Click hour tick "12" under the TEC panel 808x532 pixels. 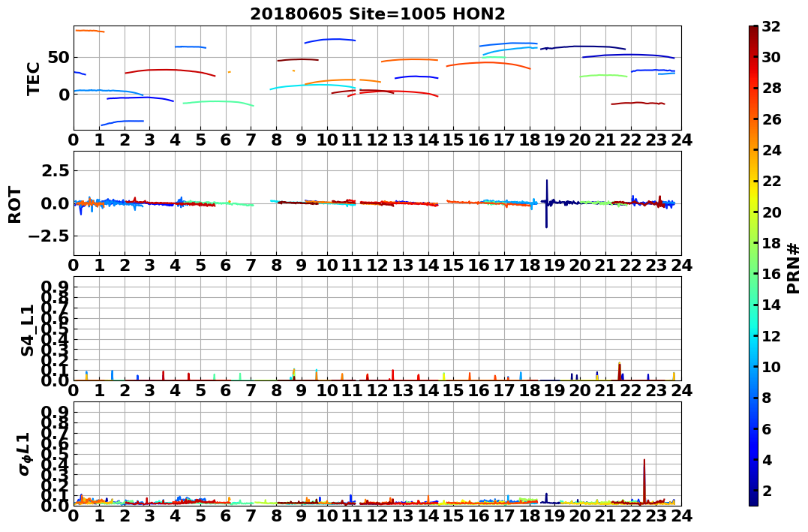point(377,140)
